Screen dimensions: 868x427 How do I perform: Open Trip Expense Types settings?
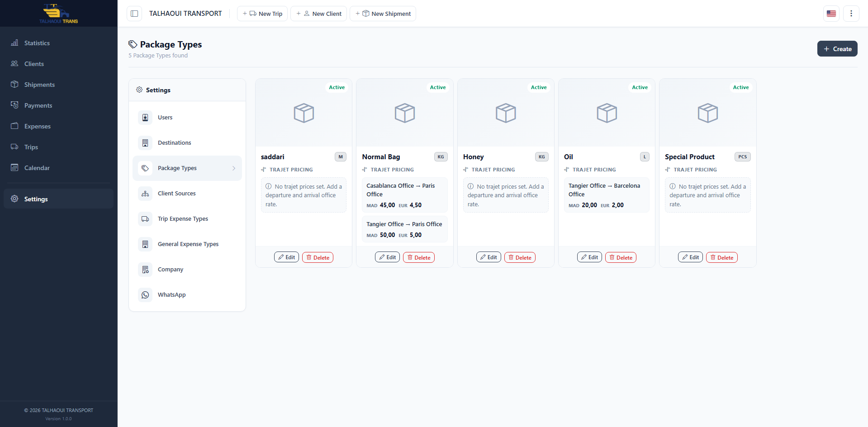[187, 219]
